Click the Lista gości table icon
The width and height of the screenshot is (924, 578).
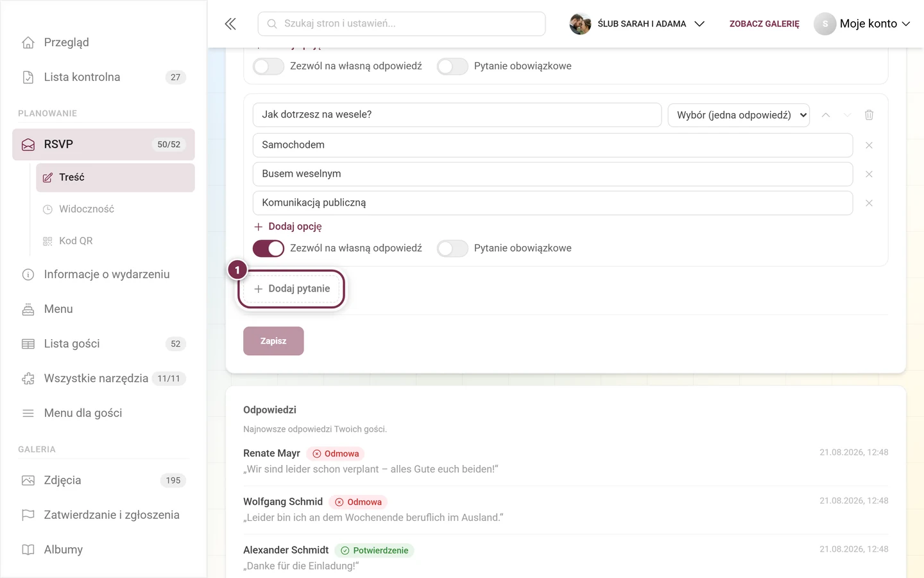28,344
